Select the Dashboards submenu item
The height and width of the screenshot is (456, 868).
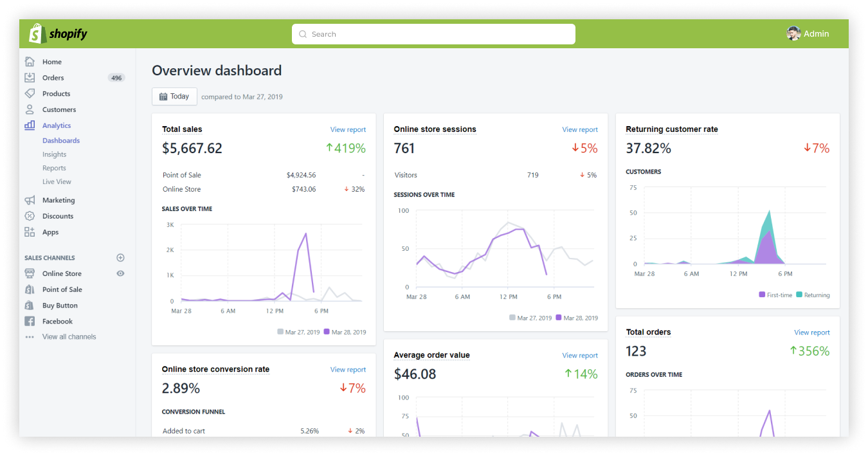61,140
